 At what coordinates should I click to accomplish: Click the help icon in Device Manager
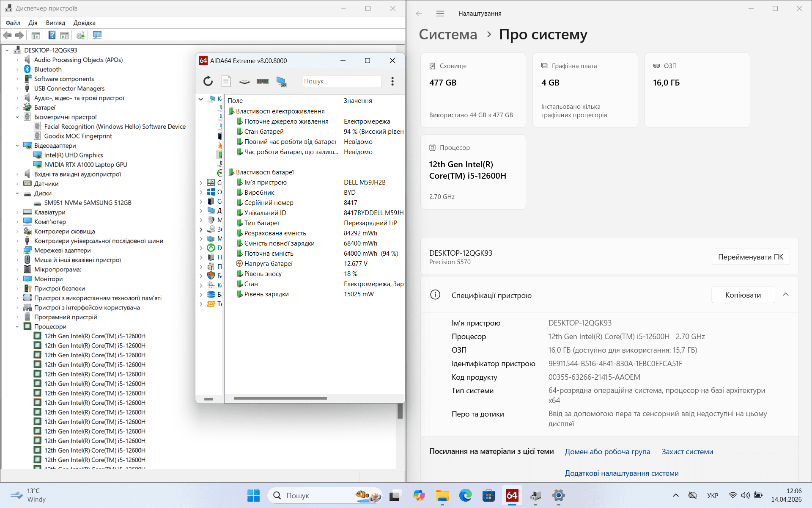pyautogui.click(x=52, y=35)
